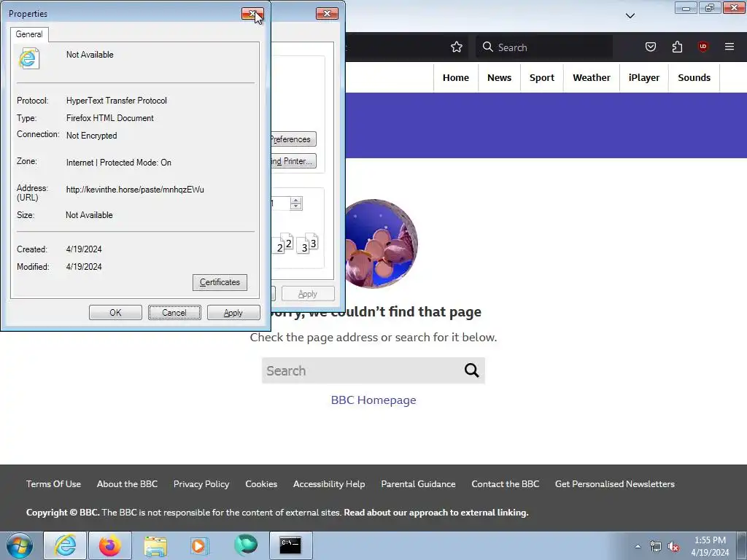
Task: Click the Apply button in the Print dialog
Action: tap(308, 294)
